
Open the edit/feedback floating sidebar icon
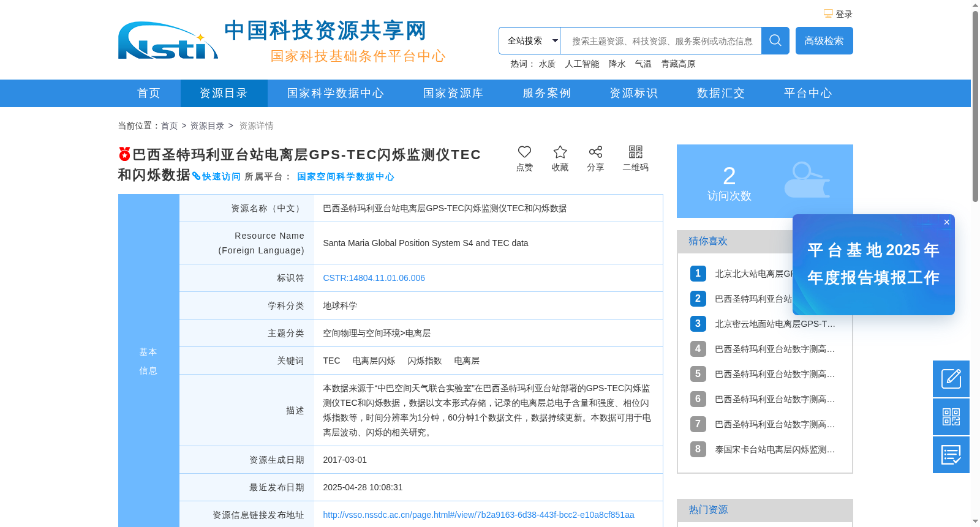point(951,379)
